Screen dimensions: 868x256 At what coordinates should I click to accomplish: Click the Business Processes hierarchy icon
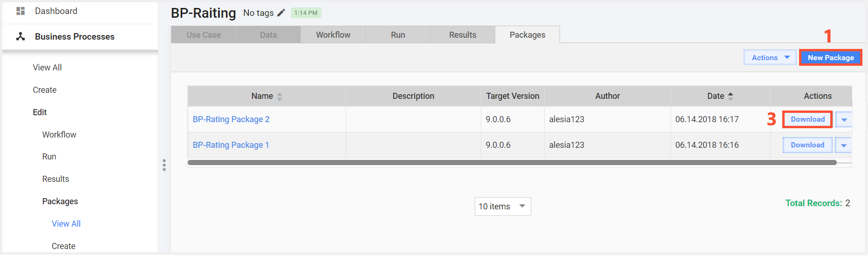[x=21, y=36]
